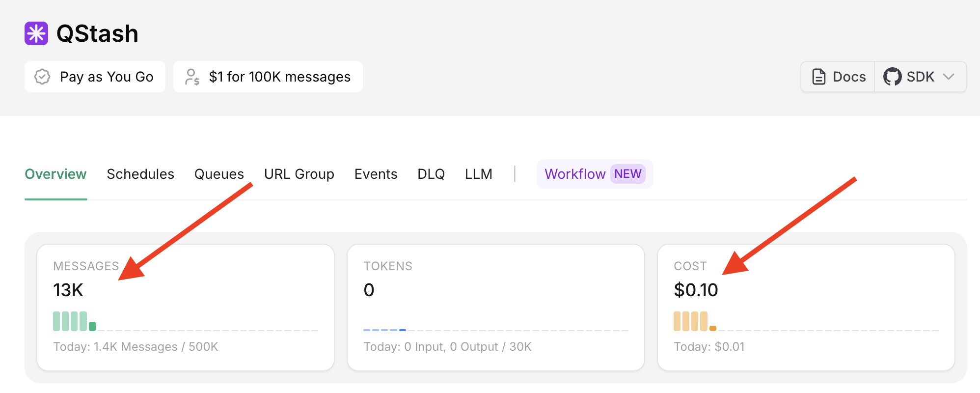Click the user-dollar pricing icon

tap(192, 77)
